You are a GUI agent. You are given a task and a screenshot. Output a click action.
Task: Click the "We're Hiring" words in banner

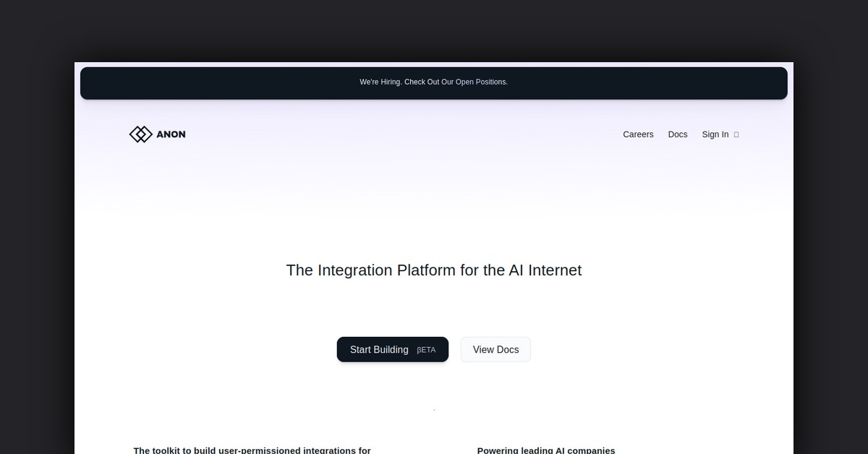(x=380, y=82)
